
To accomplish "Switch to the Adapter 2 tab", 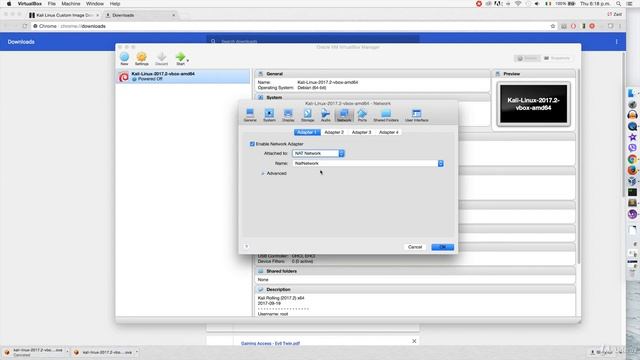I will (x=334, y=132).
